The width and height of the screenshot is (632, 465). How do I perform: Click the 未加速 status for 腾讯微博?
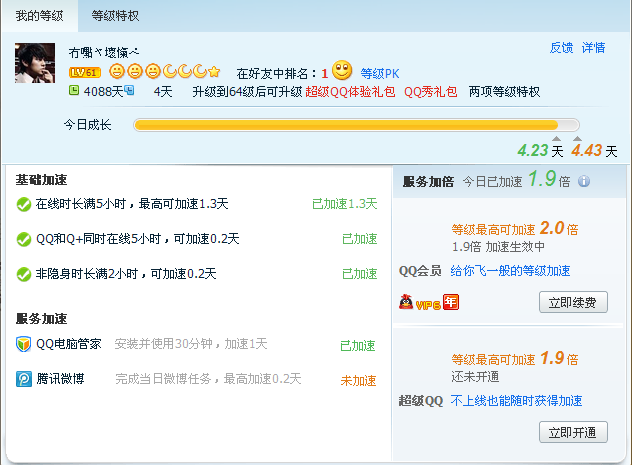point(358,380)
